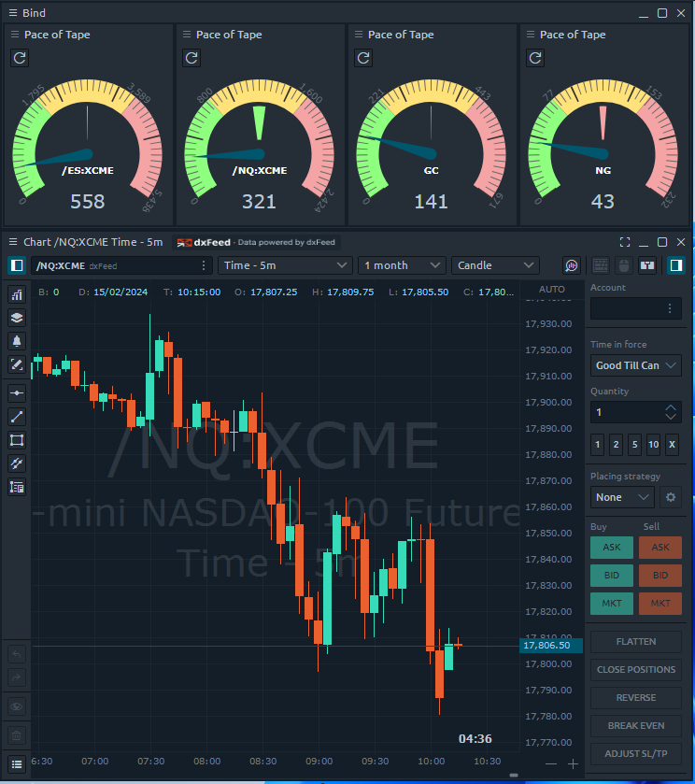
Task: Toggle the right order entry panel
Action: pos(675,265)
